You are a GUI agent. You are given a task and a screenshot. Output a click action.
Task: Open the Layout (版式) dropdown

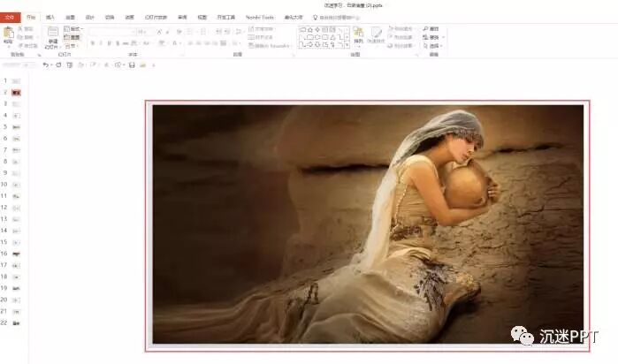pyautogui.click(x=73, y=29)
